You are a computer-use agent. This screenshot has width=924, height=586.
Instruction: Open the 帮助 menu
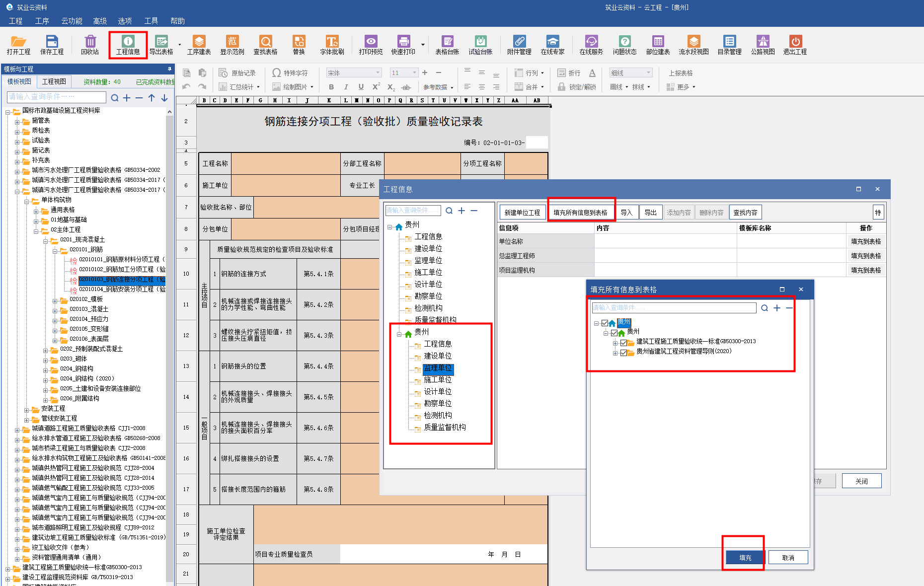point(177,21)
